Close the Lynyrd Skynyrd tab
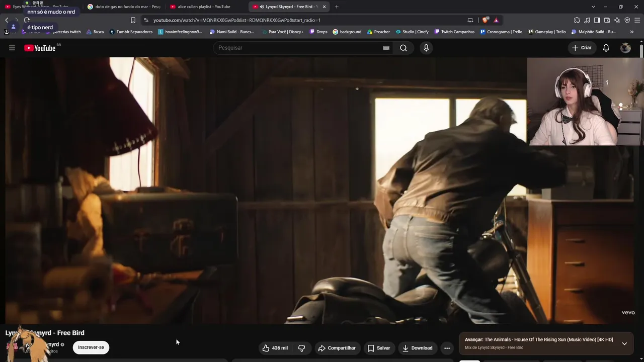644x362 pixels. (324, 7)
